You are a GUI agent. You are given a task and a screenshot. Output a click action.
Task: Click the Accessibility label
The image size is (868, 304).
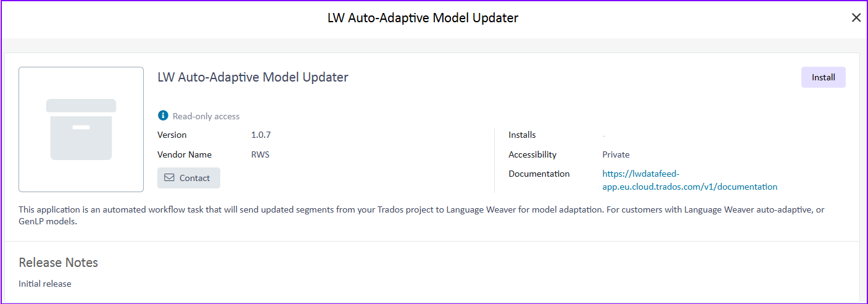click(x=532, y=154)
